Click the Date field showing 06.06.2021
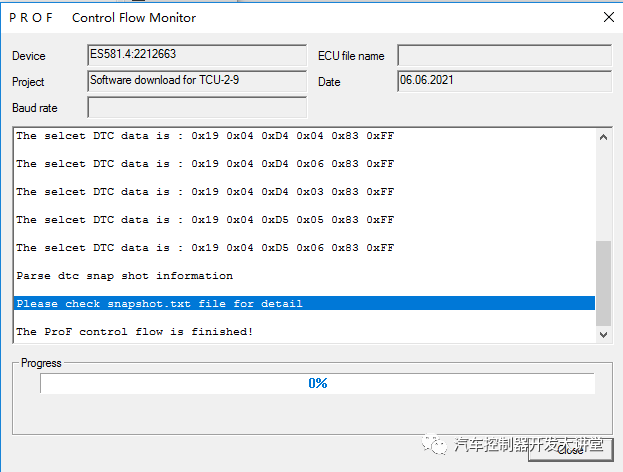Viewport: 623px width, 472px height. pyautogui.click(x=504, y=81)
